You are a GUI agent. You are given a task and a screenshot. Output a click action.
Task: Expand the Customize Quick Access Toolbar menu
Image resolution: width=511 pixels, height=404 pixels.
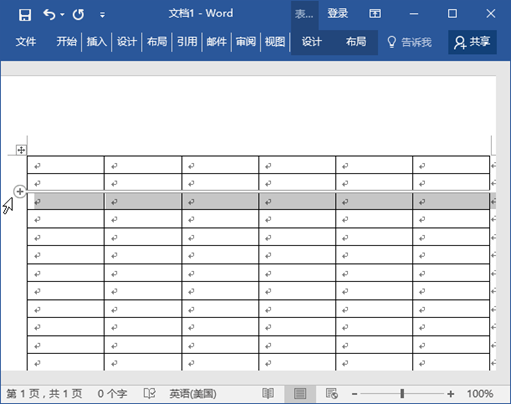102,15
